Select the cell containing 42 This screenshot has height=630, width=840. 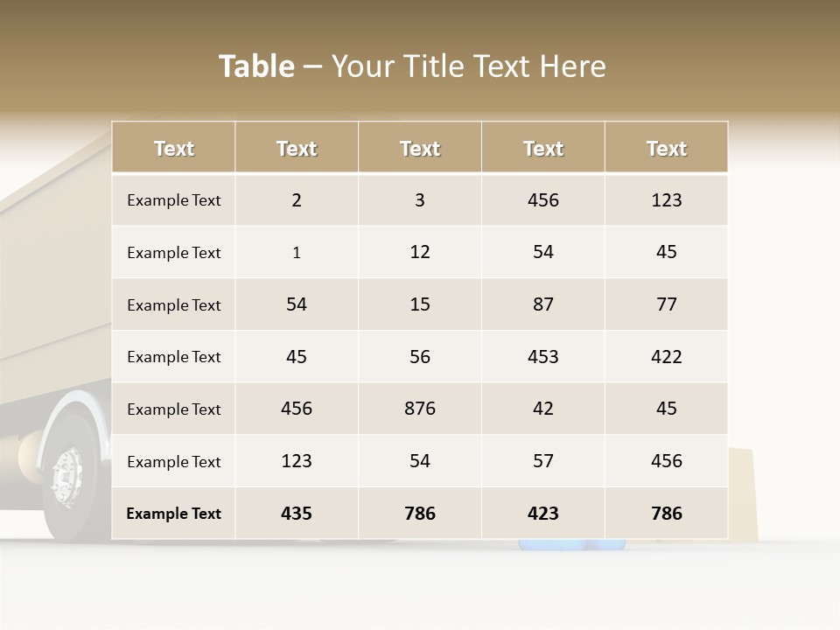pos(542,409)
